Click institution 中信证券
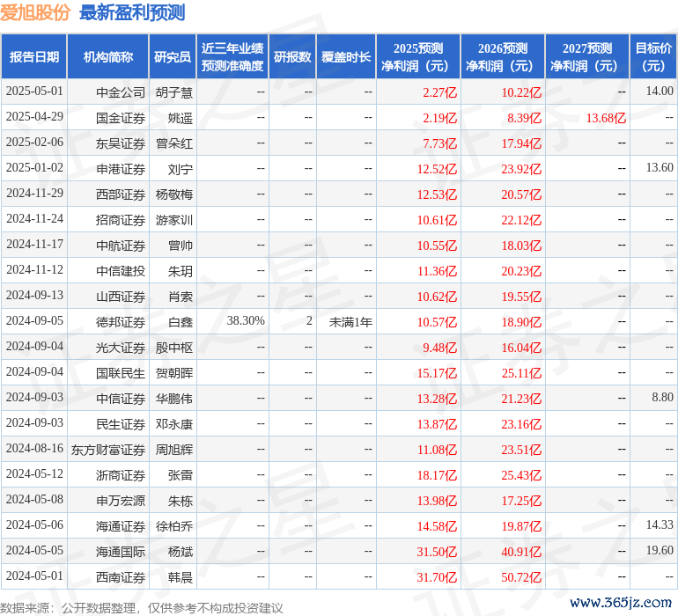Viewport: 678px width, 616px height. coord(121,399)
